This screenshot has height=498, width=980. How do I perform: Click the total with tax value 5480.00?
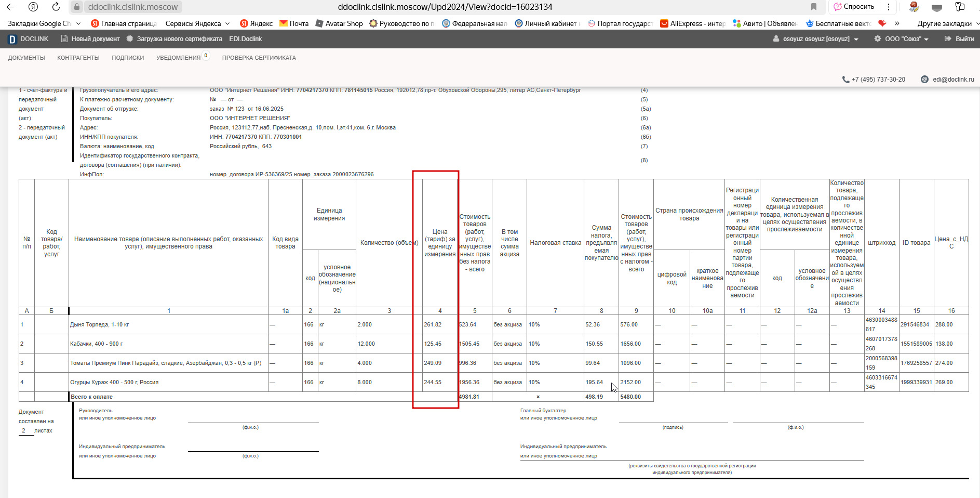(630, 397)
